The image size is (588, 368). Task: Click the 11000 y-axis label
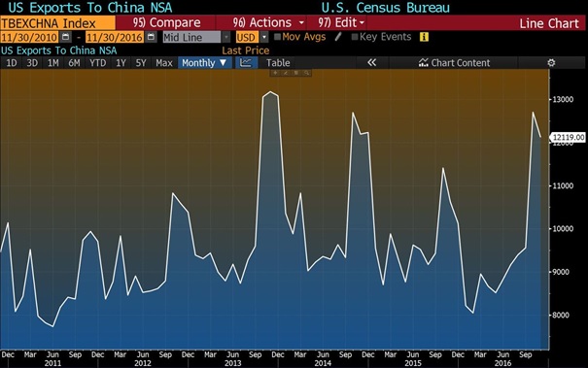(x=563, y=185)
